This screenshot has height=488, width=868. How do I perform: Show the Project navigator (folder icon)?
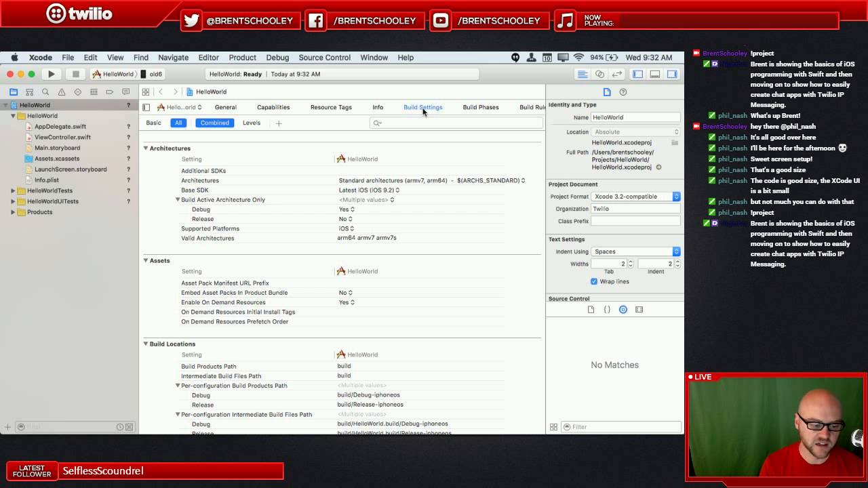point(14,91)
